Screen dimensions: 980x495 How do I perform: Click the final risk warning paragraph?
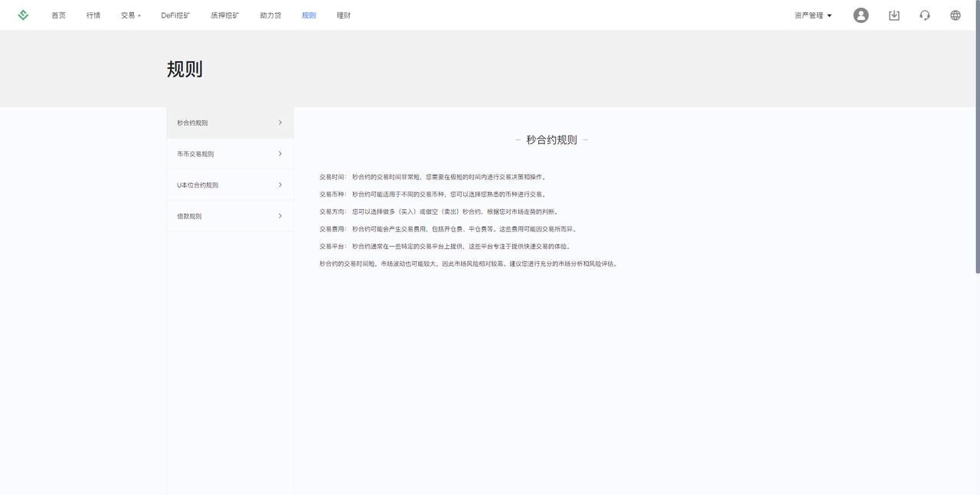(469, 264)
